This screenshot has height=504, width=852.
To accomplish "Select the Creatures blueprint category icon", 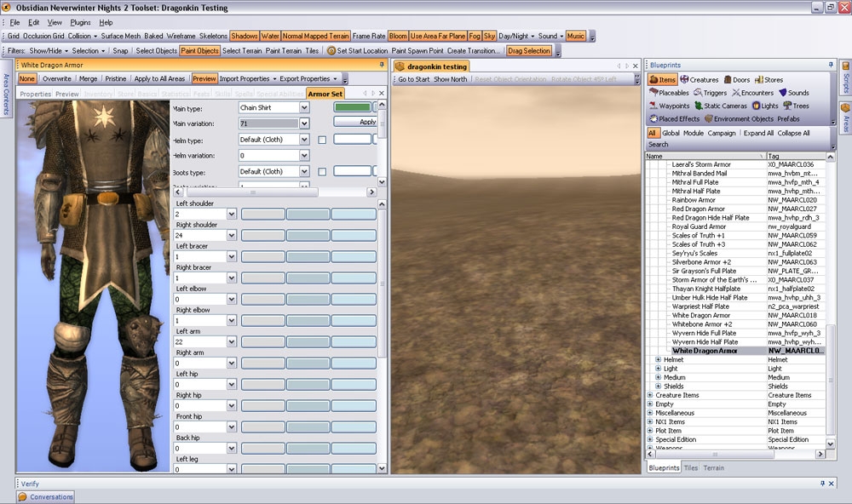I will [x=684, y=80].
